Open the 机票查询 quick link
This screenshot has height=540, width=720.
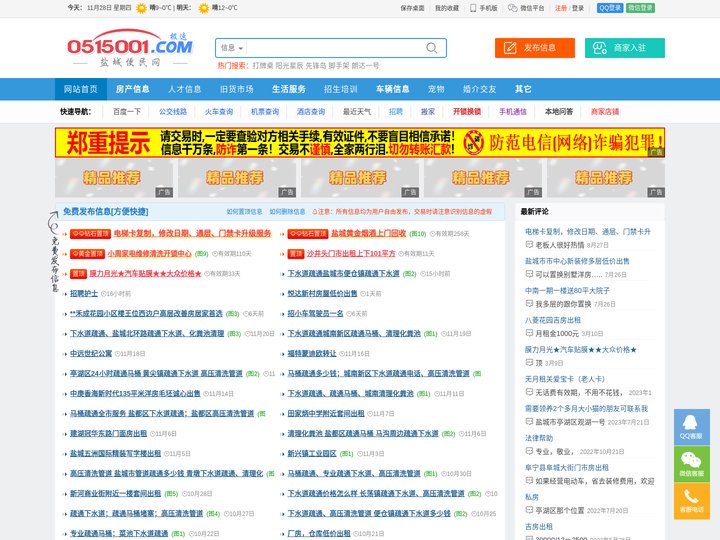click(265, 112)
